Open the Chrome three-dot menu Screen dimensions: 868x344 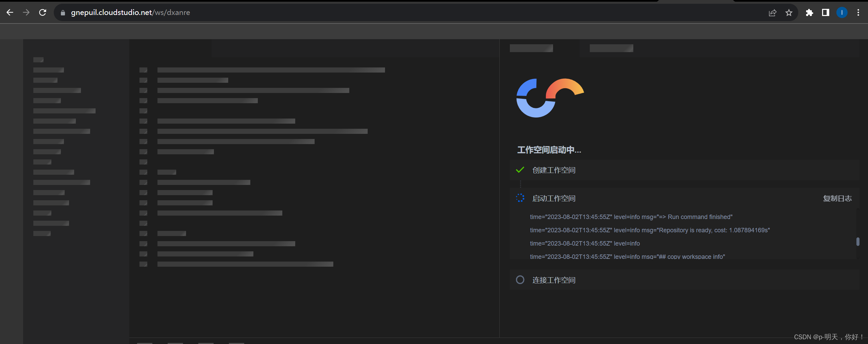858,13
